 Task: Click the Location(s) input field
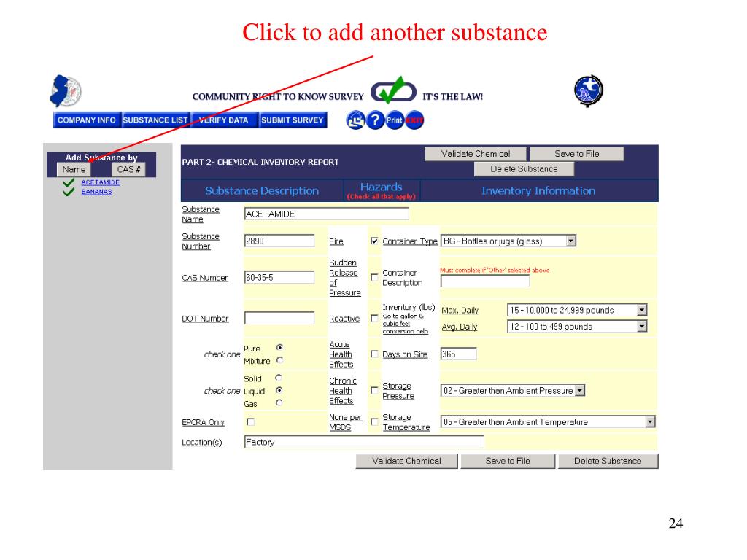click(x=364, y=442)
